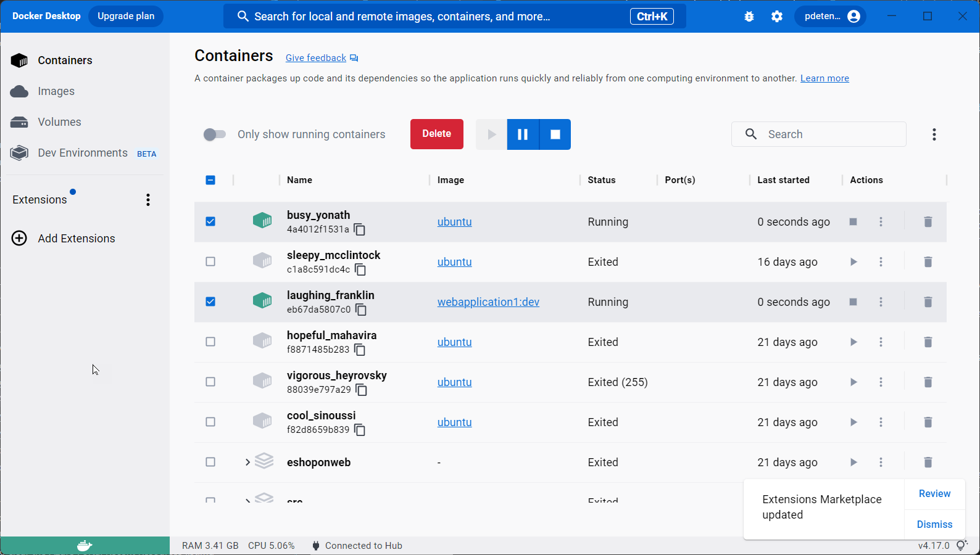
Task: Uncheck the busy_yonath container checkbox
Action: [210, 221]
